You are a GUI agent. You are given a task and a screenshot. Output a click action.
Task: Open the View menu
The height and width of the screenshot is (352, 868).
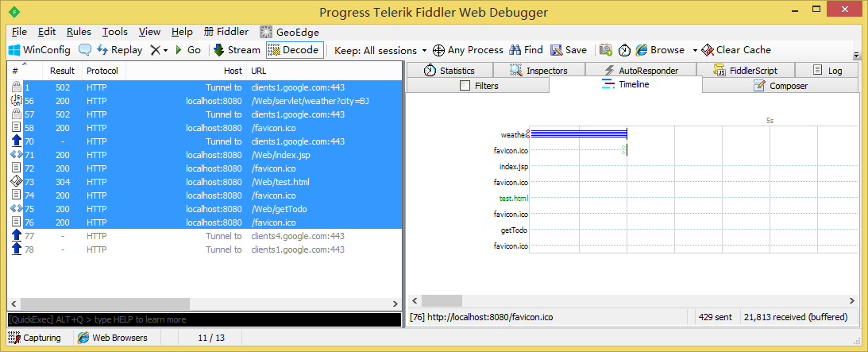(x=149, y=32)
